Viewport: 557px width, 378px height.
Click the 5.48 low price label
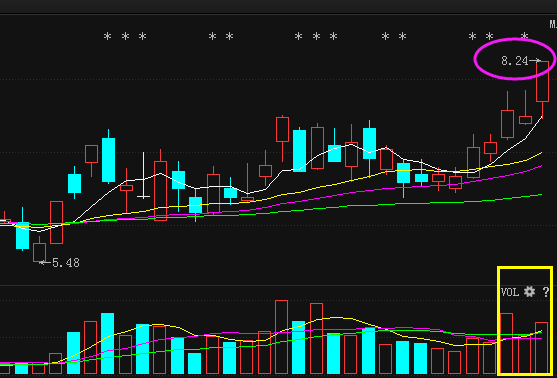(66, 263)
